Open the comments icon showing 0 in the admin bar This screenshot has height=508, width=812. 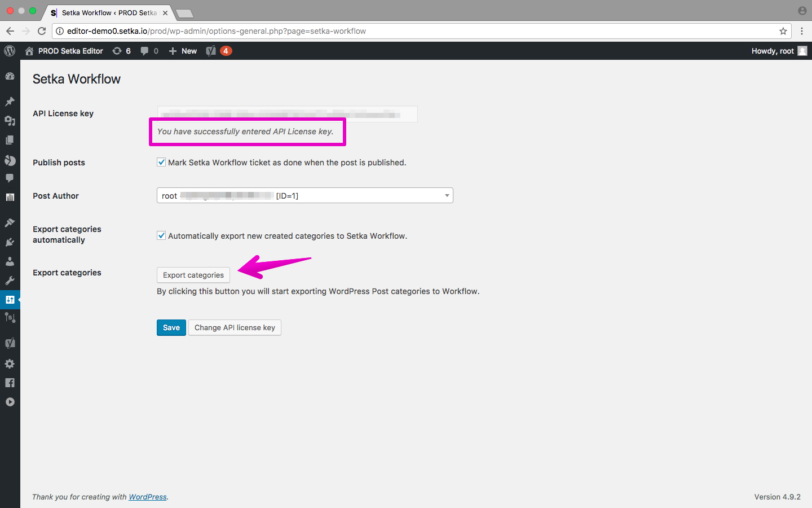pos(149,51)
